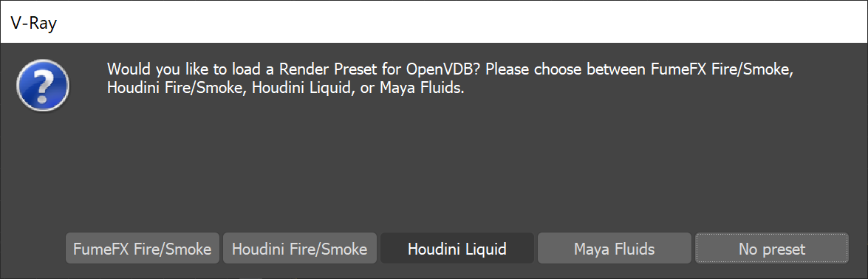This screenshot has width=868, height=279.
Task: Confirm the focused dotted-outline No preset button
Action: point(772,248)
